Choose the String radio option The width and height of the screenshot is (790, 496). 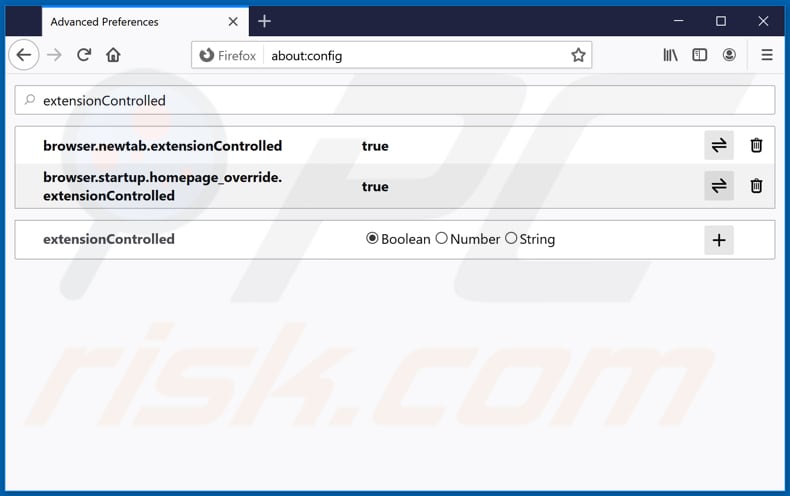[x=511, y=239]
